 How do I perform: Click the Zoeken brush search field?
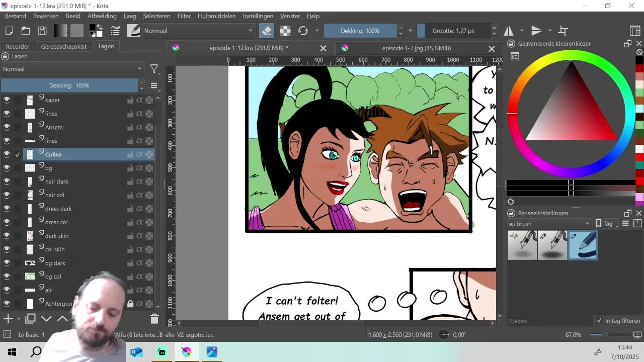pos(549,321)
